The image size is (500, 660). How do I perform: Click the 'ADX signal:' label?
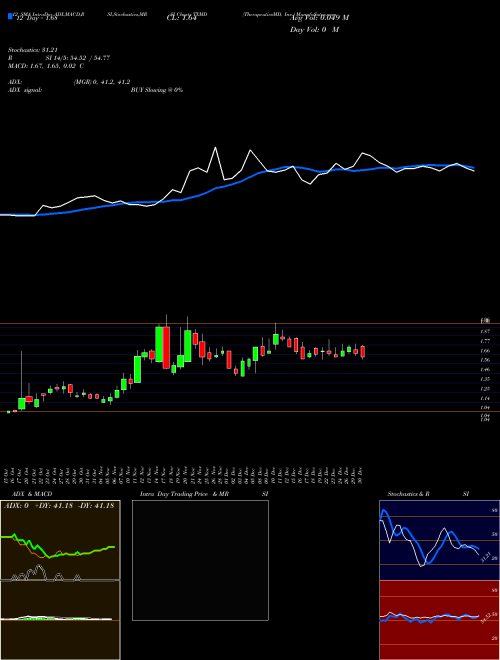[25, 90]
